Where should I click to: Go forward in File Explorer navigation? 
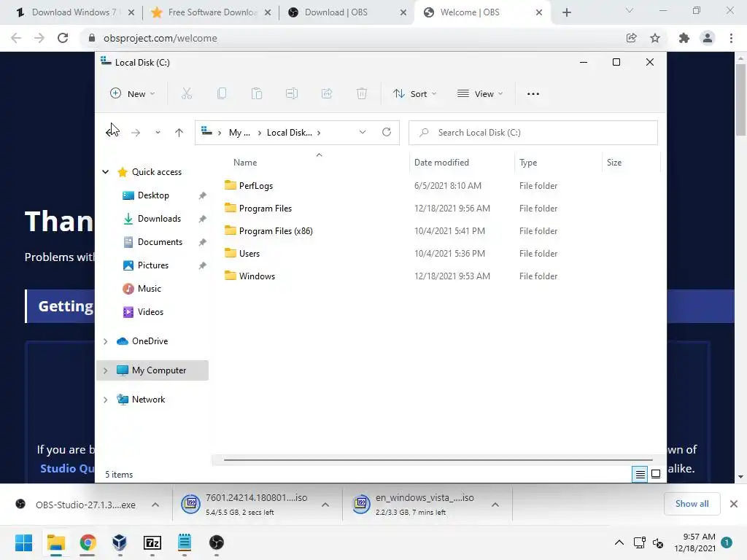(136, 133)
